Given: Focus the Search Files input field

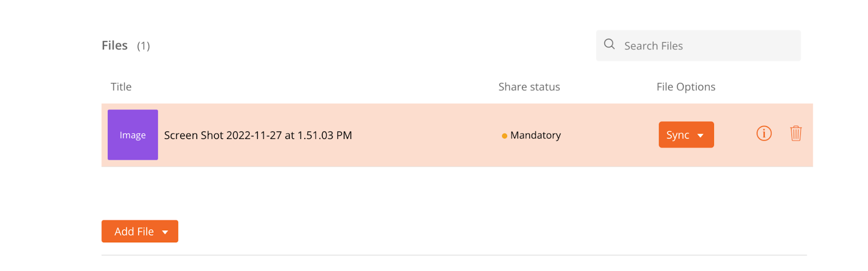Looking at the screenshot, I should click(698, 46).
